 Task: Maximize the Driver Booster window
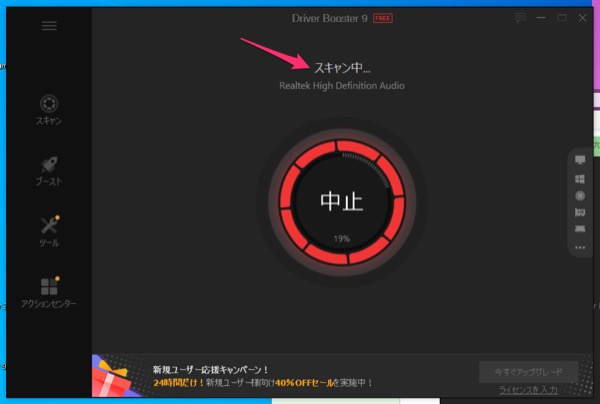[x=561, y=18]
